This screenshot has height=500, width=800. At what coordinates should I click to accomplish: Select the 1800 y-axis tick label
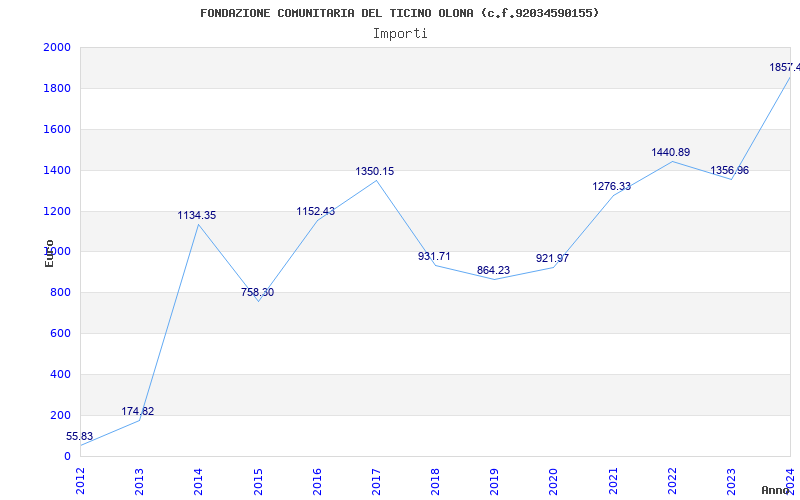[57, 88]
